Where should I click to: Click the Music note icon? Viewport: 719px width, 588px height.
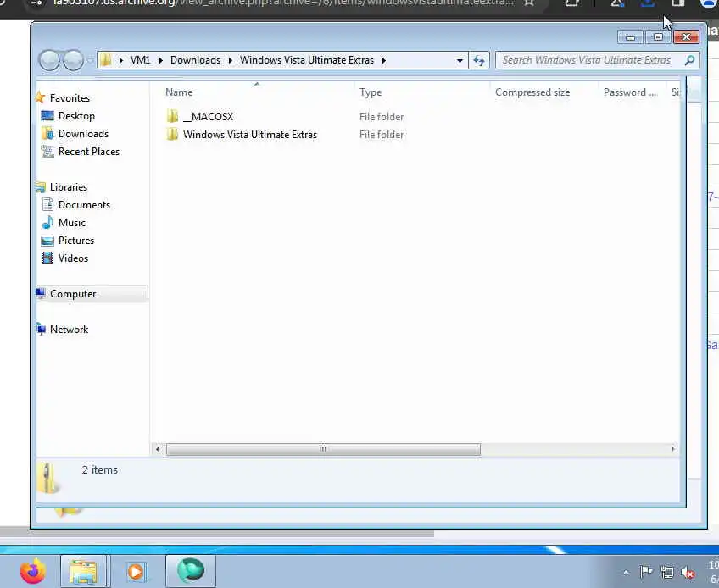[x=47, y=222]
